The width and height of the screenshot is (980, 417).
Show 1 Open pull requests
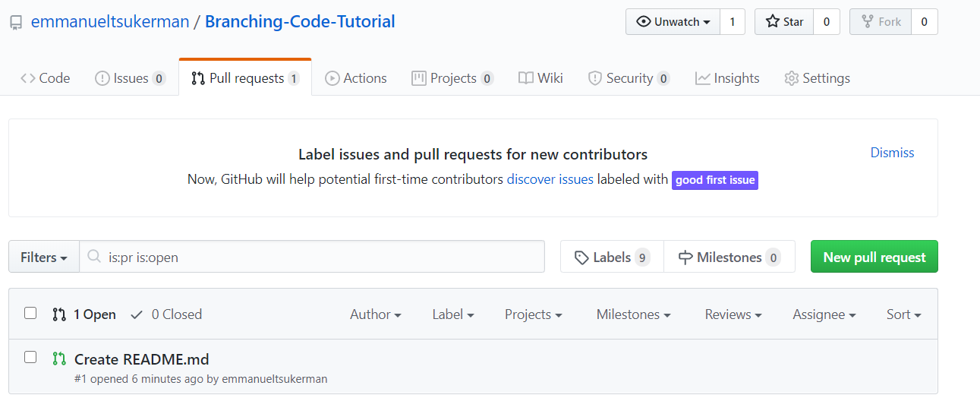[x=84, y=314]
